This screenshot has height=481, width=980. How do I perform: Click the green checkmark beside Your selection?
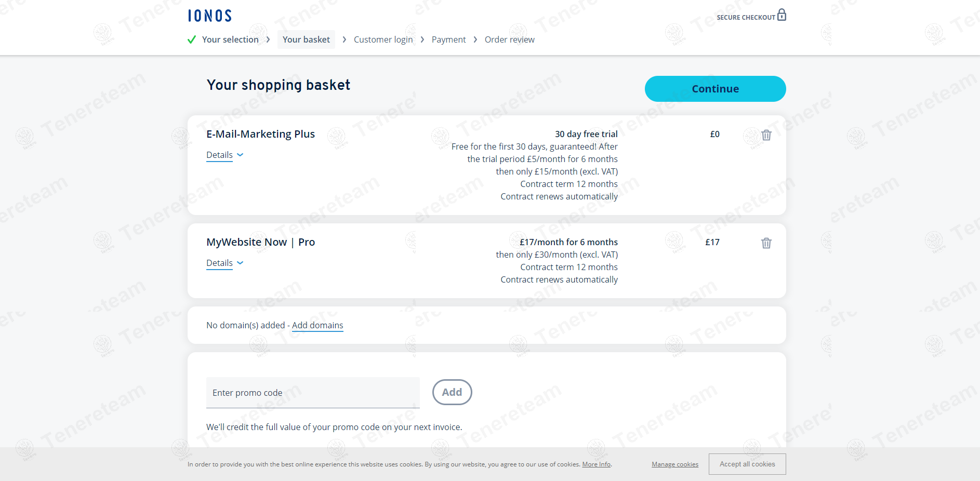(x=192, y=39)
